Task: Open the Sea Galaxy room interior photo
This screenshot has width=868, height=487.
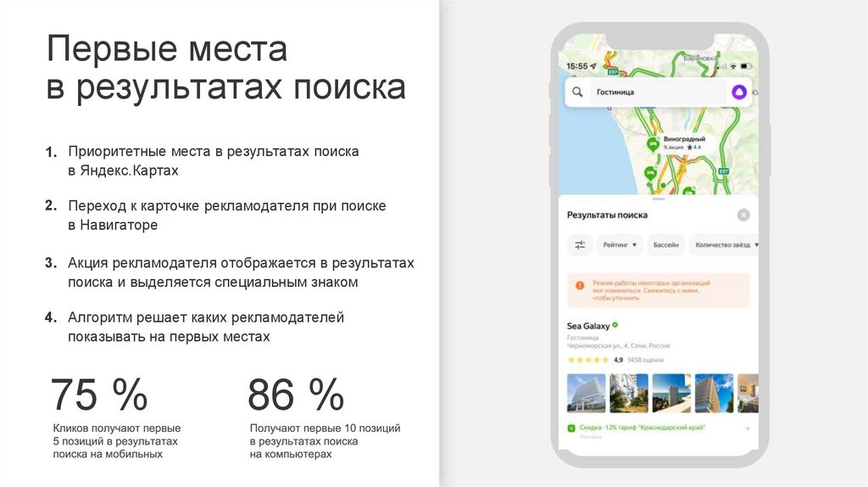Action: pos(748,394)
